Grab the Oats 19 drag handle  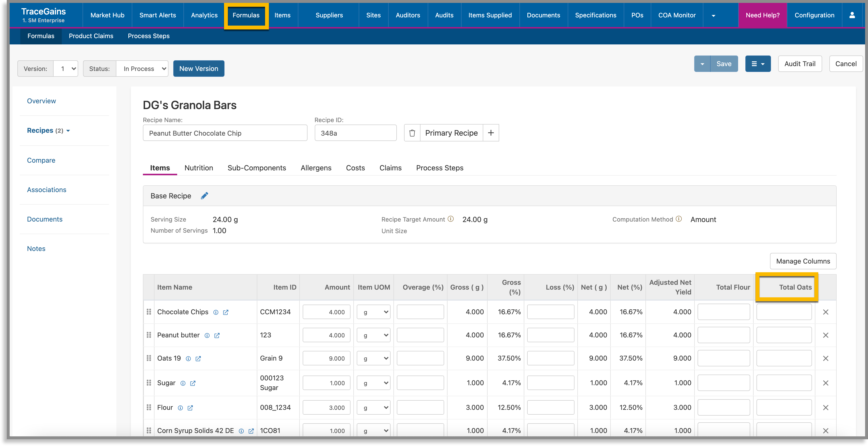[x=149, y=358]
